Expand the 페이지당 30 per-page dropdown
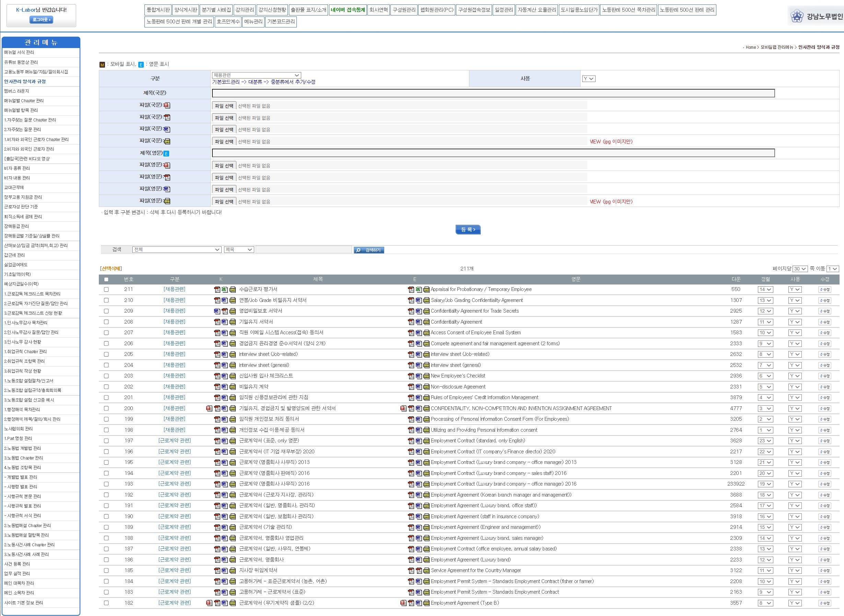Viewport: 844px width, 616px height. (x=800, y=269)
